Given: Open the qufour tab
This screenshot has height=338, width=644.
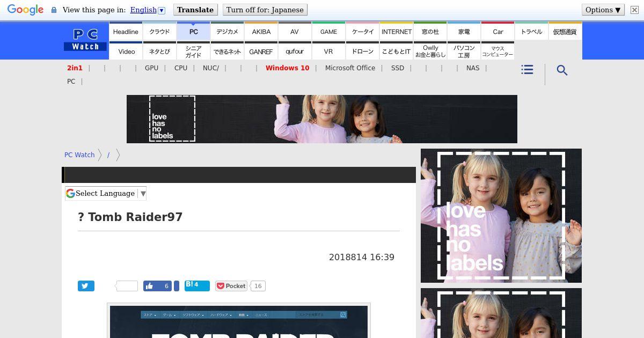Looking at the screenshot, I should 295,51.
